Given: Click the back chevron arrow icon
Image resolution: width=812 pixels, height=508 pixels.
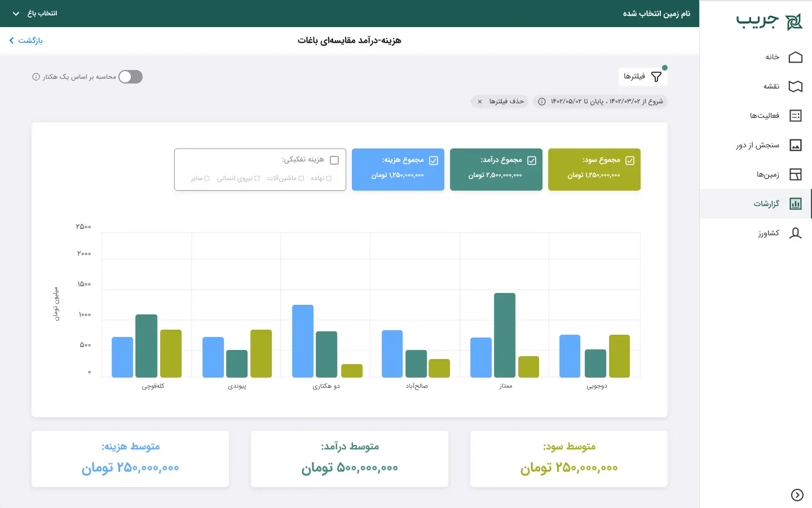Looking at the screenshot, I should (12, 41).
